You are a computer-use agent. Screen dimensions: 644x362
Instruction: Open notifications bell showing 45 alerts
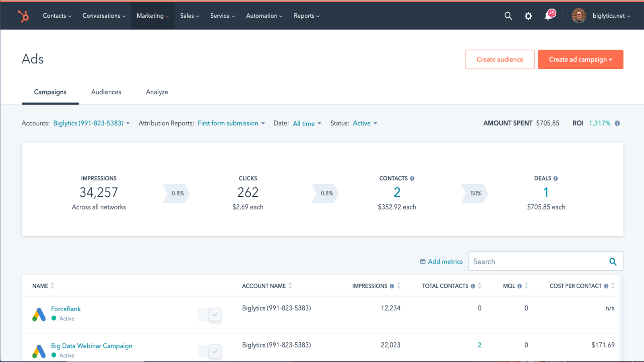[x=548, y=16]
